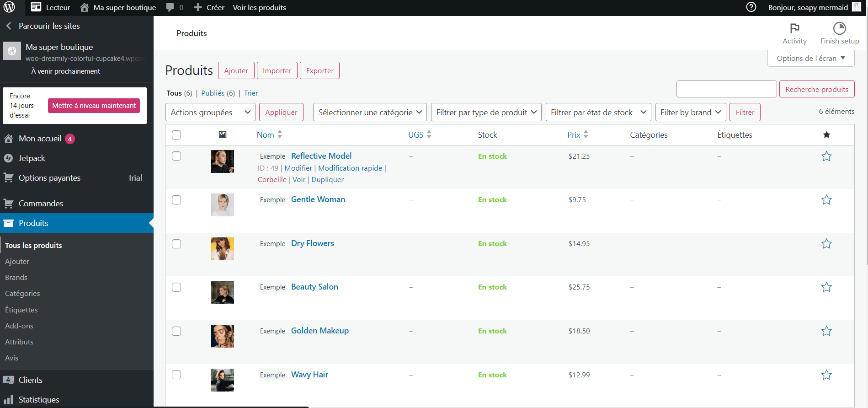Click the Filtrer button
This screenshot has height=408, width=868.
click(745, 112)
